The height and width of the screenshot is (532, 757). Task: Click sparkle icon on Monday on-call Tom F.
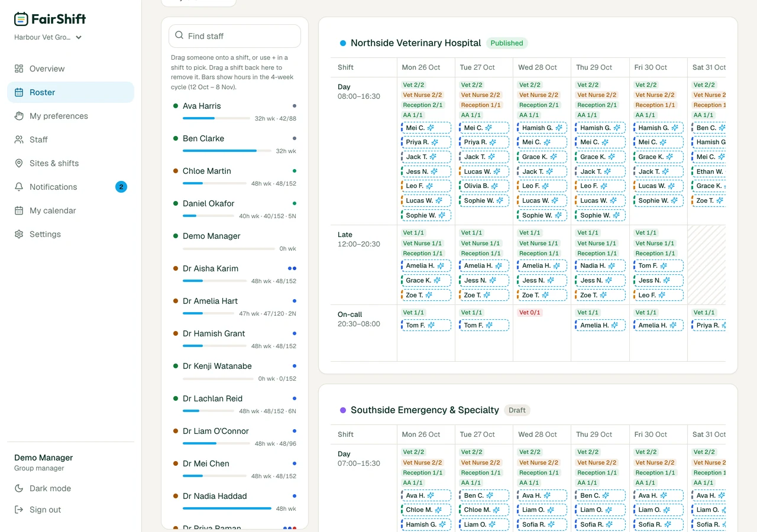[x=431, y=325]
